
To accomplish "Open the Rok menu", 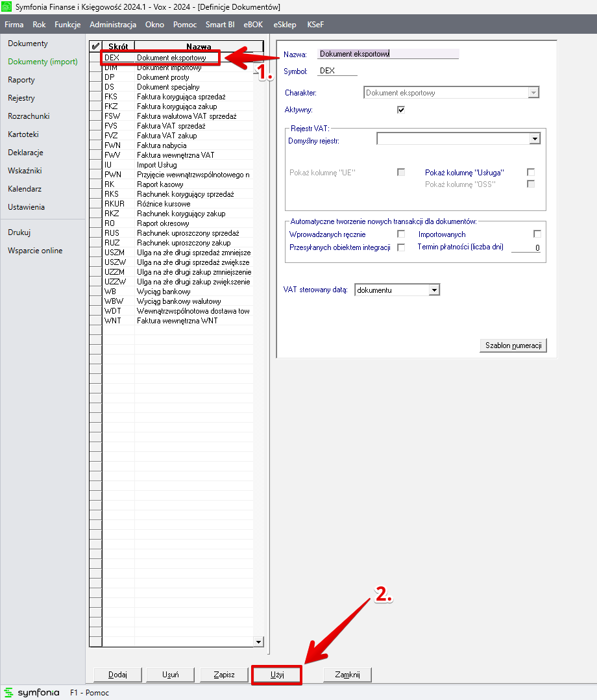I will (40, 25).
